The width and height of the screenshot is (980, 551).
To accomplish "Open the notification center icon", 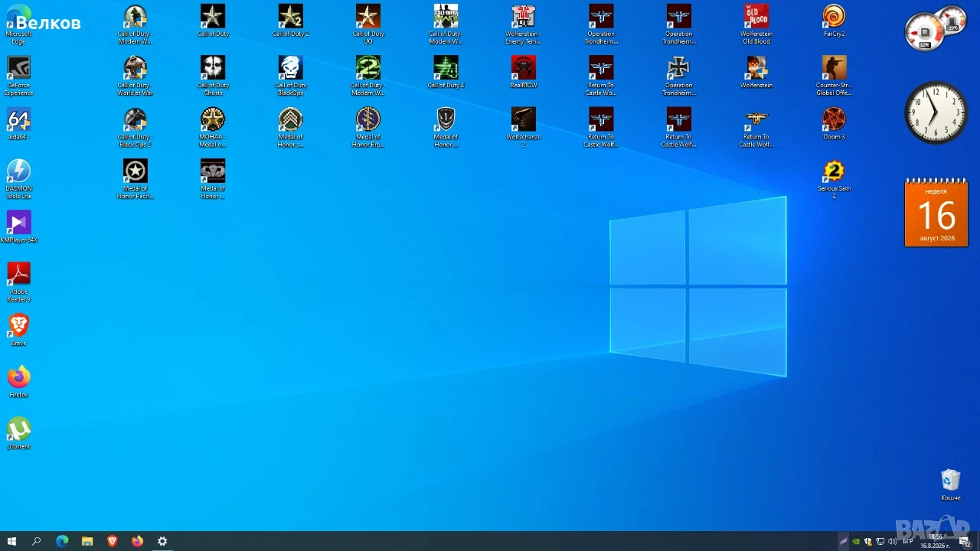I will (965, 542).
